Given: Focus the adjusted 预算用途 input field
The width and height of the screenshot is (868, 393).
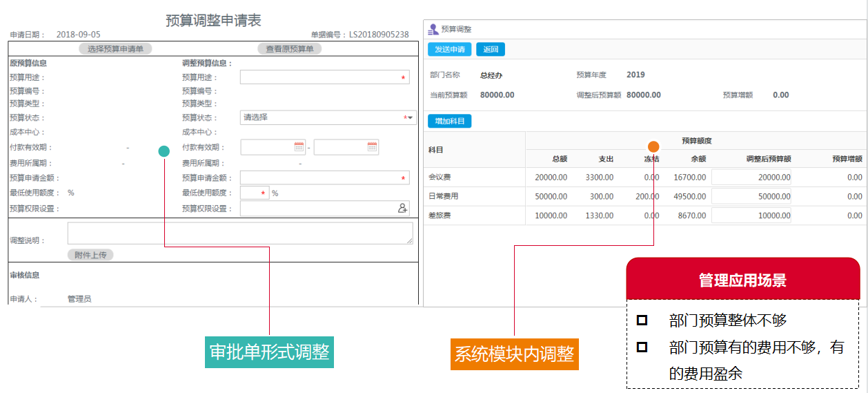Looking at the screenshot, I should click(324, 77).
